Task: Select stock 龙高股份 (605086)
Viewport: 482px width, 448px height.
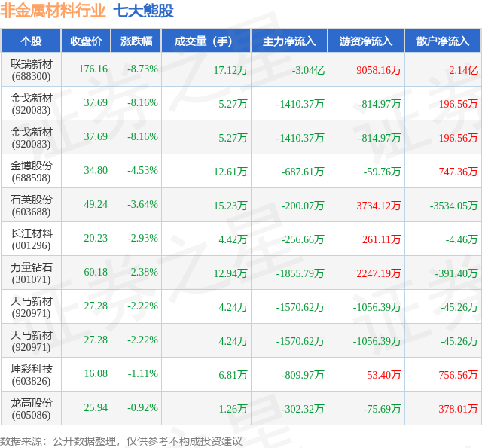Action: [31, 409]
